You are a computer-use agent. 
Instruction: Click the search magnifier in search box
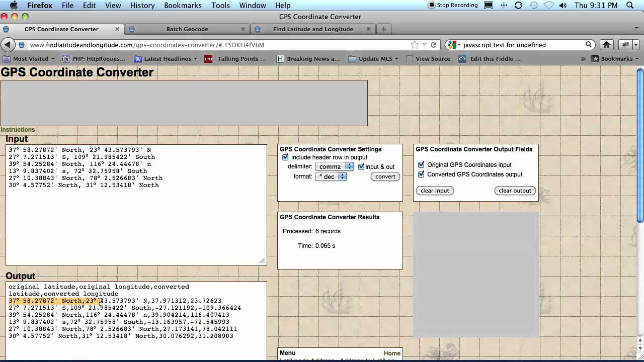click(588, 45)
